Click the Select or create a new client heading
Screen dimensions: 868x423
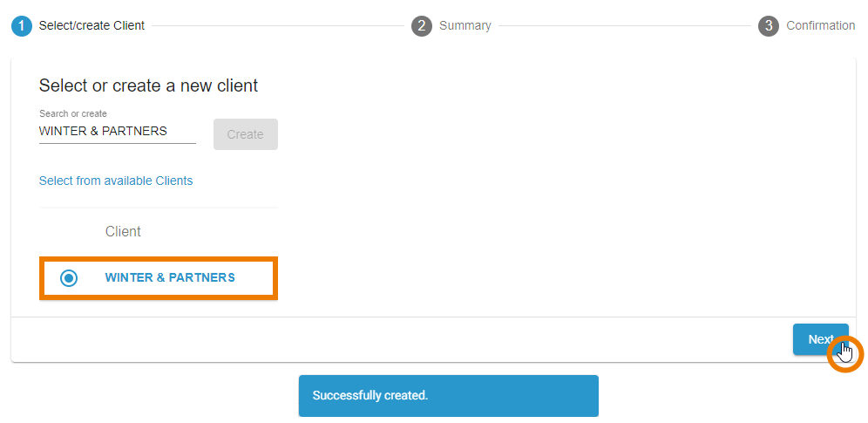(148, 85)
